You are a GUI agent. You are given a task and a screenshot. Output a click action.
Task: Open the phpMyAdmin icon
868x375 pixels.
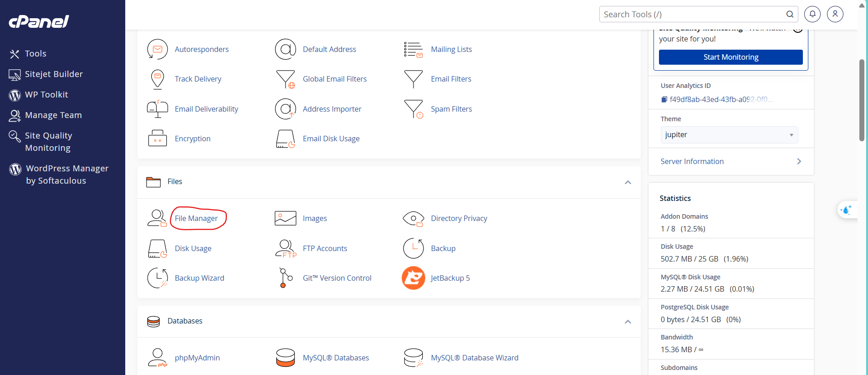[x=158, y=358]
